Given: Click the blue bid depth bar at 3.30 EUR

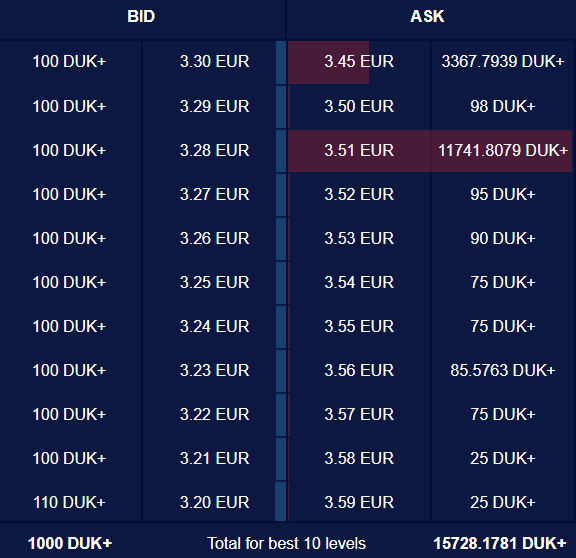Looking at the screenshot, I should pos(281,62).
